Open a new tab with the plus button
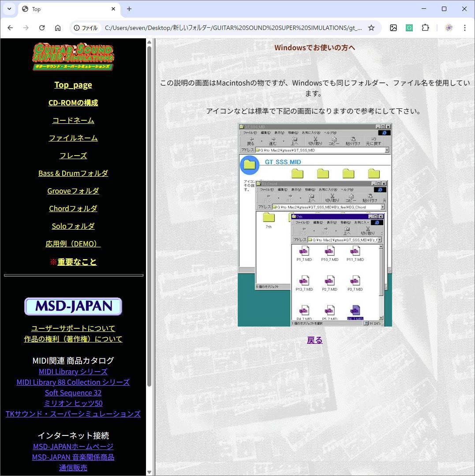 (129, 9)
